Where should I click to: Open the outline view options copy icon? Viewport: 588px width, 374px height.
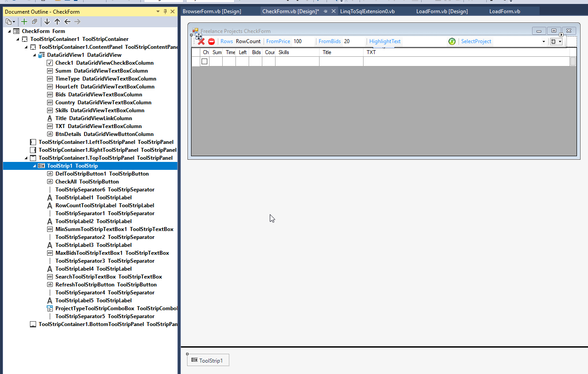tap(10, 22)
